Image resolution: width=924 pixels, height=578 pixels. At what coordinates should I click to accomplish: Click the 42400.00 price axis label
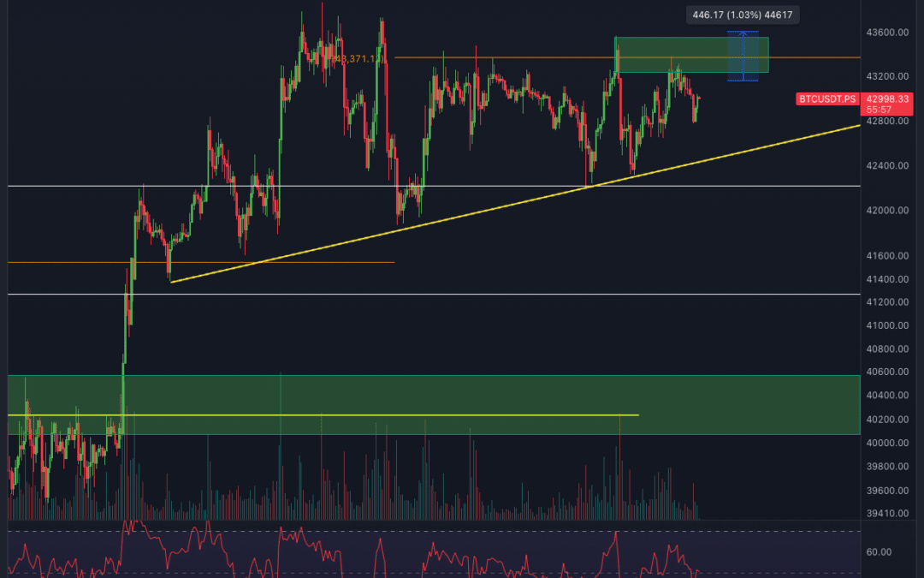click(887, 166)
